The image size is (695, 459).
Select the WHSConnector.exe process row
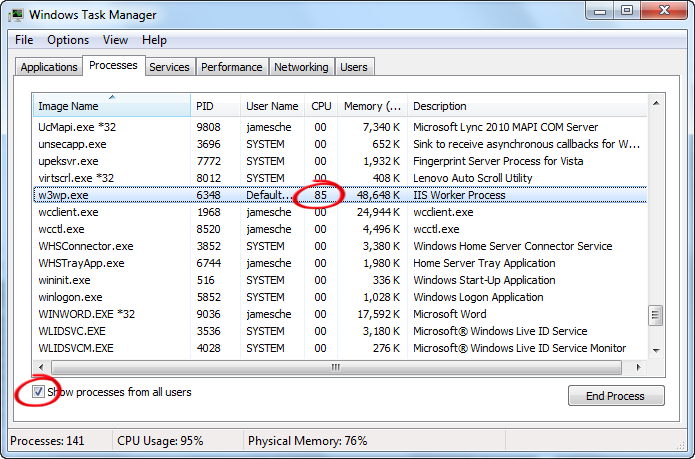(340, 246)
